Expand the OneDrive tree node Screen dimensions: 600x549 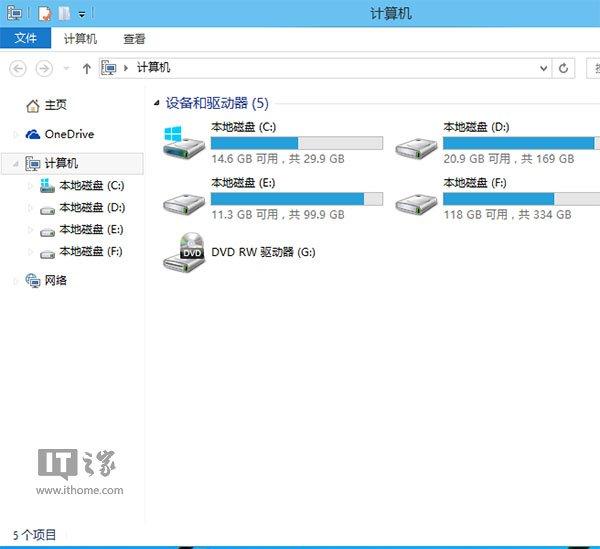[15, 134]
